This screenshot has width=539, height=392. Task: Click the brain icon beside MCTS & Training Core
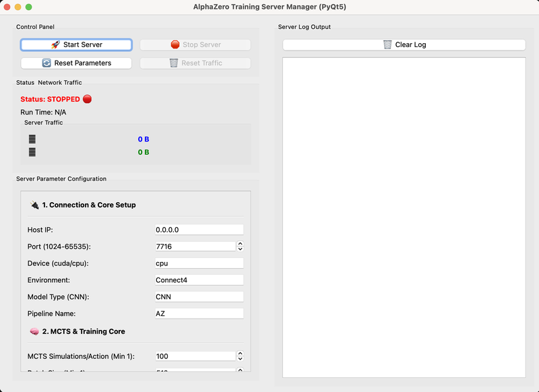[x=34, y=331]
